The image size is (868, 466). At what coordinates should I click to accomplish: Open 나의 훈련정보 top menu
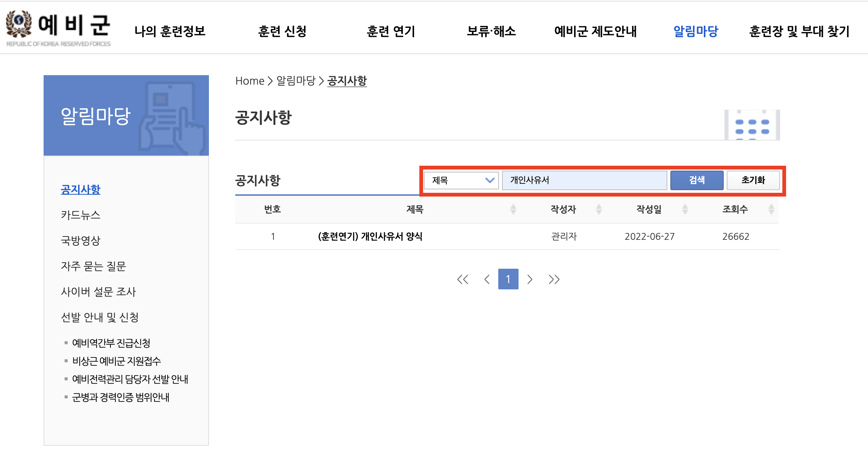(x=170, y=31)
